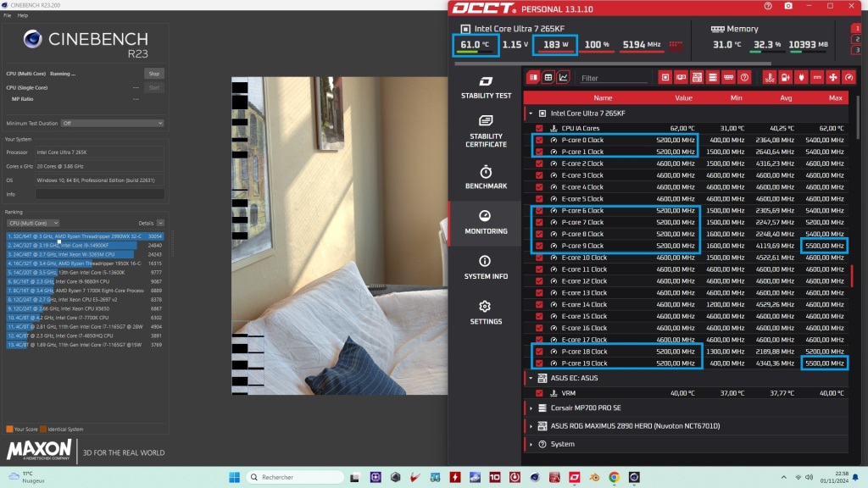
Task: Collapse the Intel Core Ultra 7 265KF group
Action: (x=531, y=114)
